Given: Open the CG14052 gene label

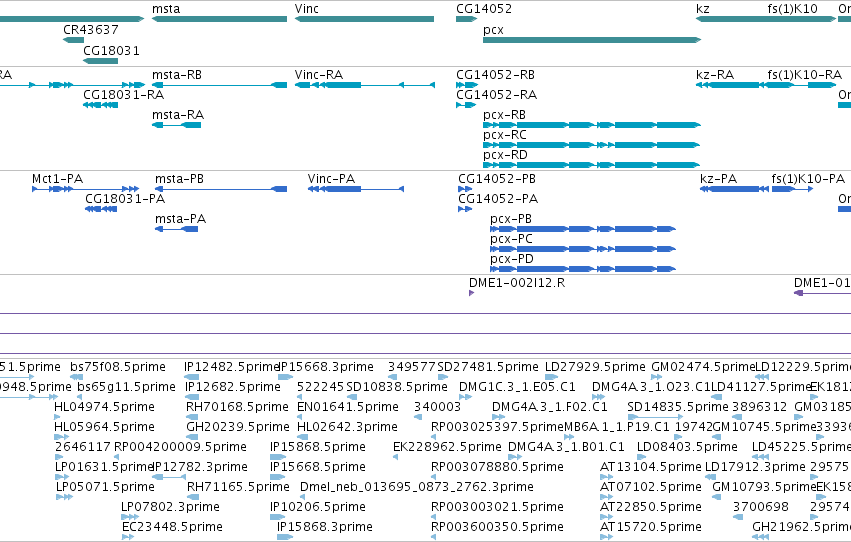Looking at the screenshot, I should click(484, 9).
